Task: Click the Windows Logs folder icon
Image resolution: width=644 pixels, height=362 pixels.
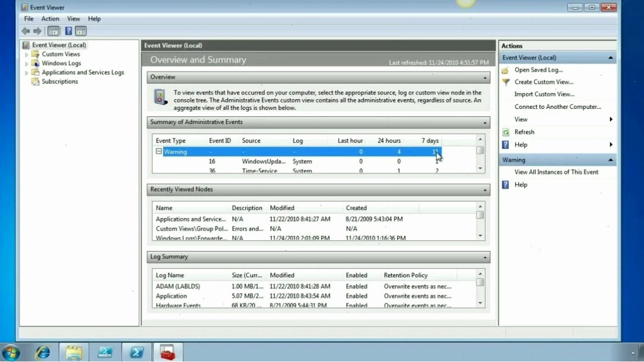Action: (35, 63)
